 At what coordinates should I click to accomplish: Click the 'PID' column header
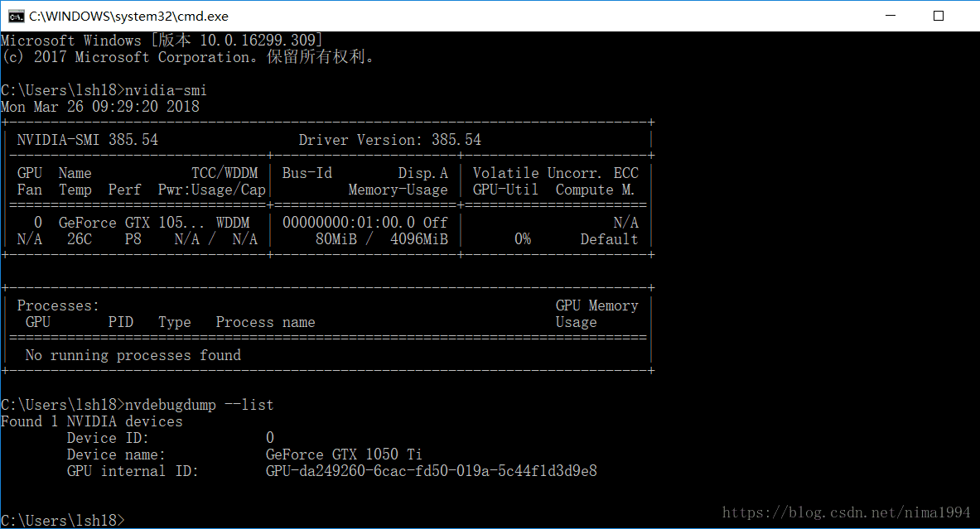(121, 322)
